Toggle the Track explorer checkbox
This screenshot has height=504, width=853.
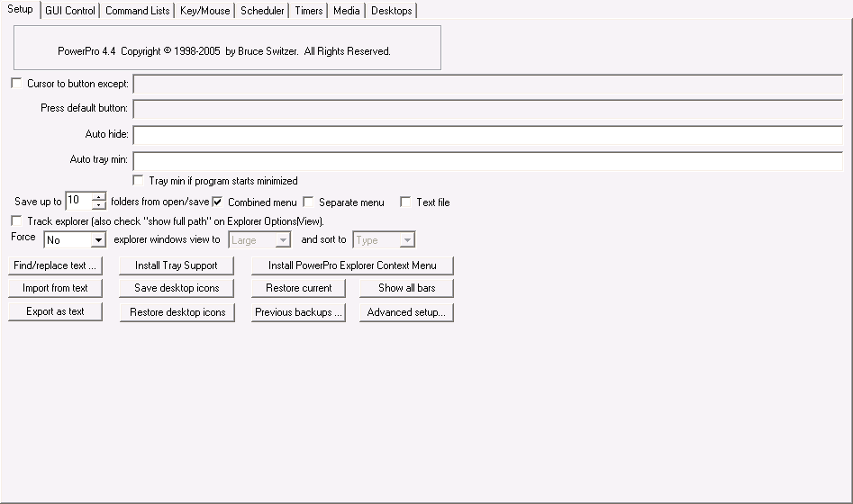tap(16, 221)
